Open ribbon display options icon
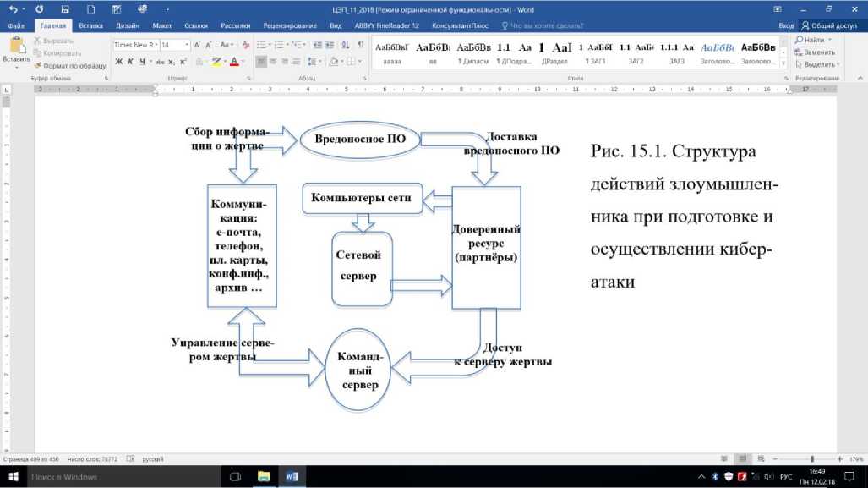This screenshot has width=868, height=488. pyautogui.click(x=778, y=9)
